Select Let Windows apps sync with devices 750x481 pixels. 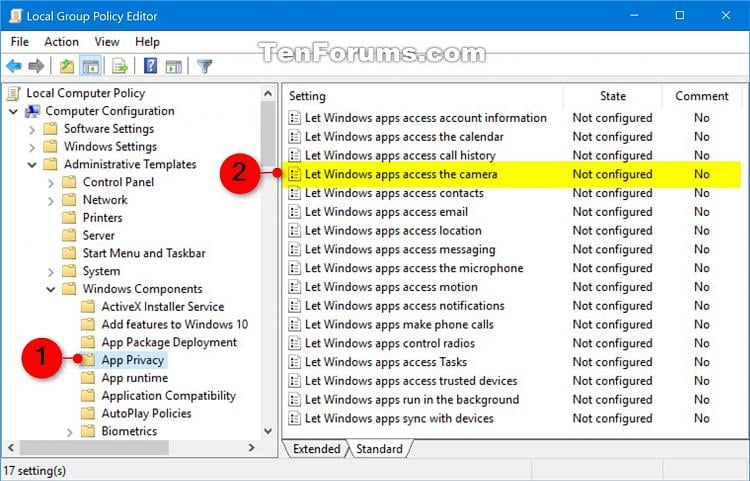pyautogui.click(x=399, y=418)
